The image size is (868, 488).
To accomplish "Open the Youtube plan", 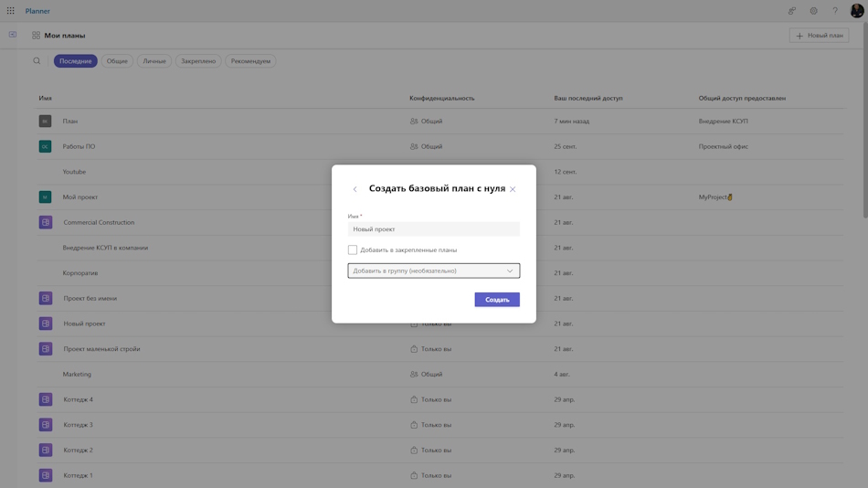I will point(74,172).
